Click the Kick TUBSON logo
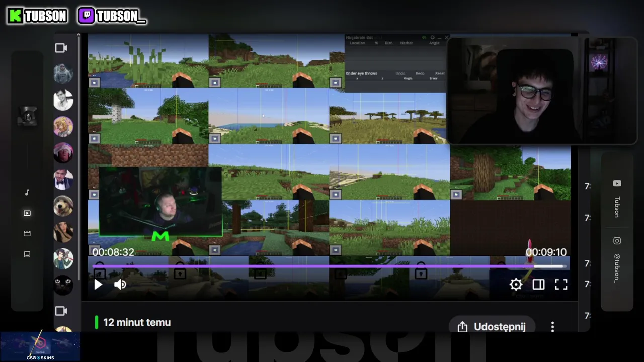Viewport: 644px width, 362px height. click(x=37, y=16)
